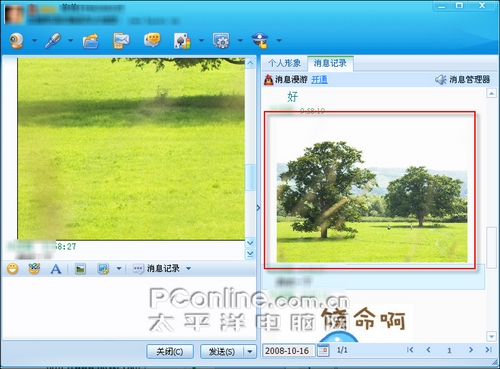Viewport: 500px width, 369px height.
Task: Start video chat with webcam icon
Action: click(16, 41)
